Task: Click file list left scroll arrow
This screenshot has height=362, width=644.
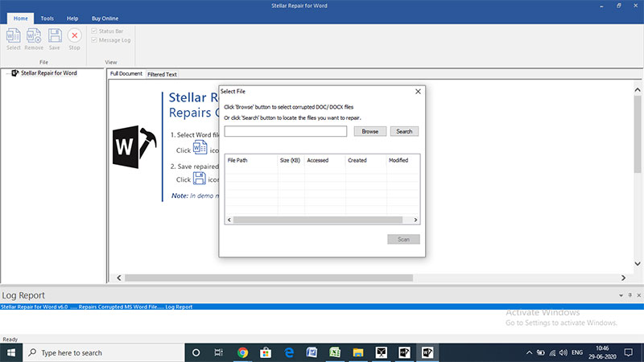Action: coord(229,220)
